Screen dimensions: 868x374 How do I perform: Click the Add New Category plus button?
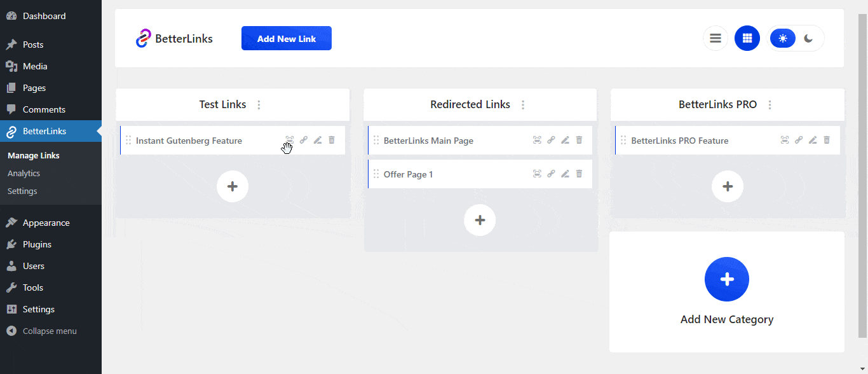click(727, 279)
